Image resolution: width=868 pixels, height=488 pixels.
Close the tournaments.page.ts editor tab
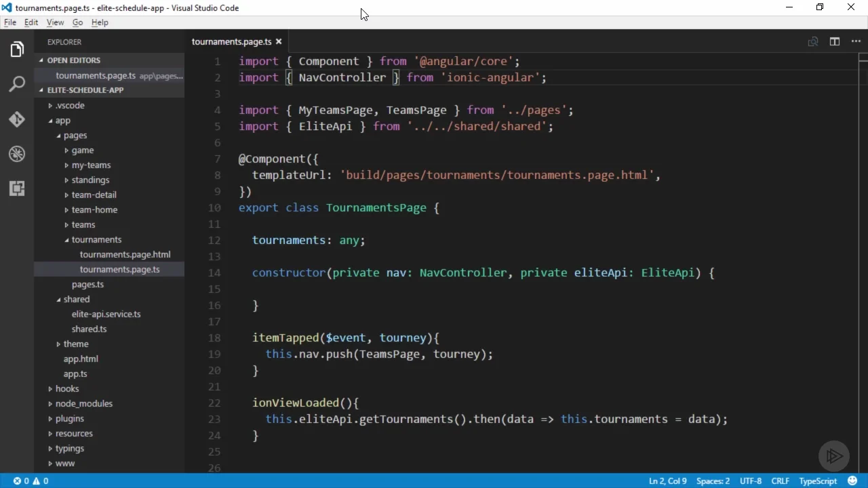[278, 42]
